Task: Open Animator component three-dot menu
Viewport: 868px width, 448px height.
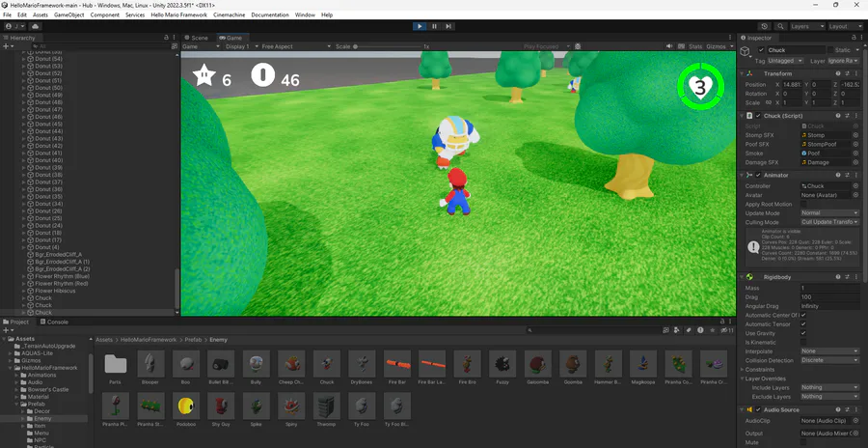Action: [x=855, y=175]
